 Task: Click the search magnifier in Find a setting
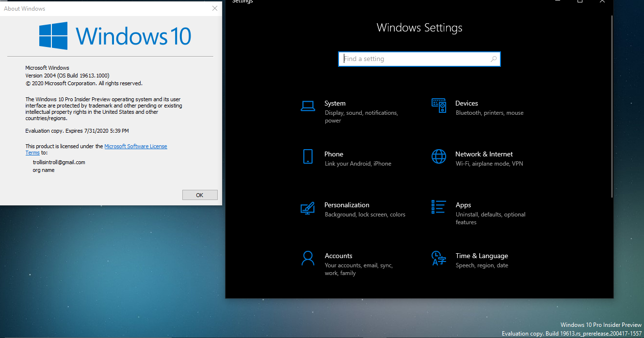[x=494, y=59]
